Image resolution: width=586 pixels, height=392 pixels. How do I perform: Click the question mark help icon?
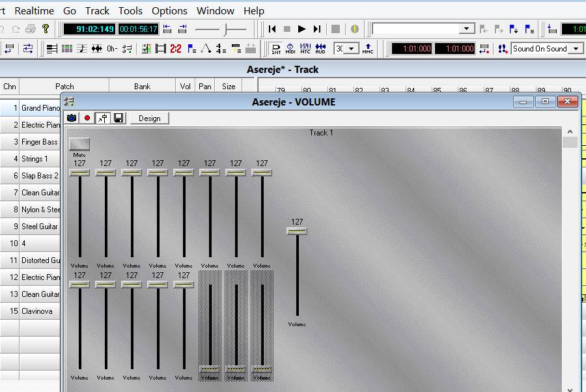click(x=46, y=29)
